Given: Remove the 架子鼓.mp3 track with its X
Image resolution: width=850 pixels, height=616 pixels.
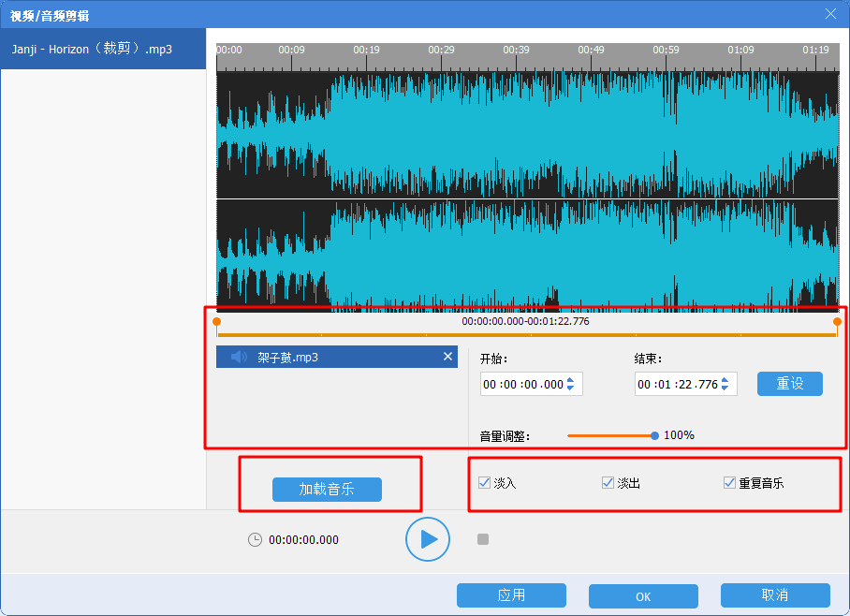Looking at the screenshot, I should [447, 357].
